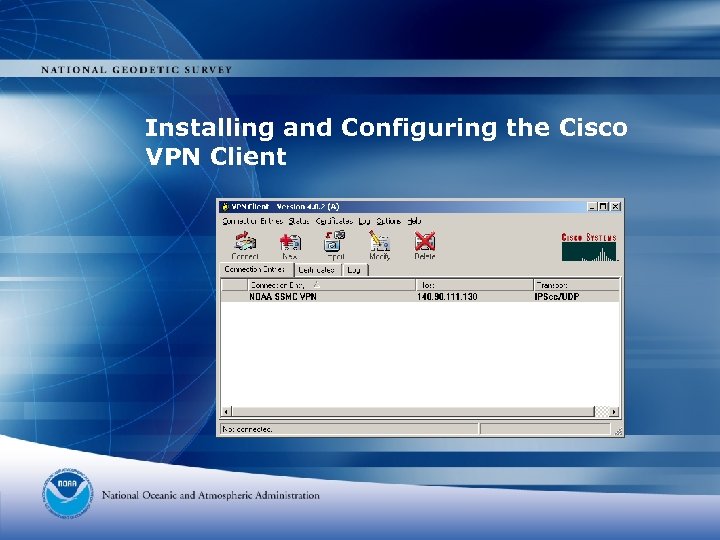Open the Options menu
This screenshot has width=720, height=540.
[388, 221]
